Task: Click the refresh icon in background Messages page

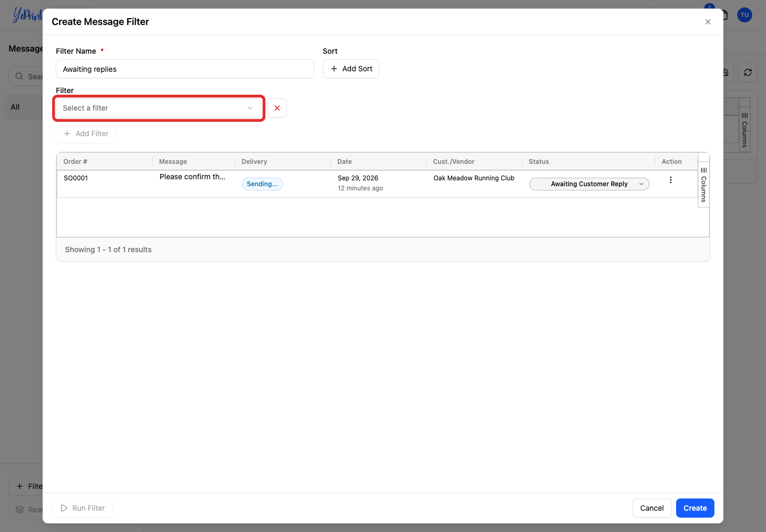Action: (x=748, y=72)
